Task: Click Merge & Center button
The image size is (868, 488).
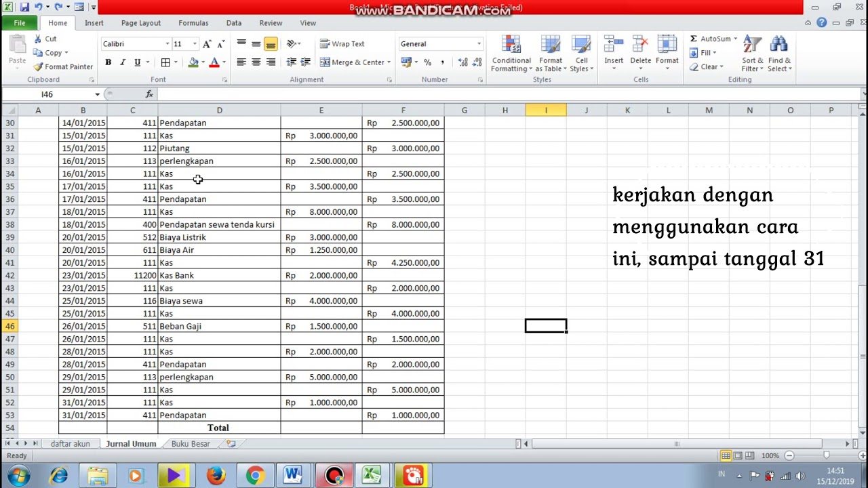Action: [x=352, y=62]
